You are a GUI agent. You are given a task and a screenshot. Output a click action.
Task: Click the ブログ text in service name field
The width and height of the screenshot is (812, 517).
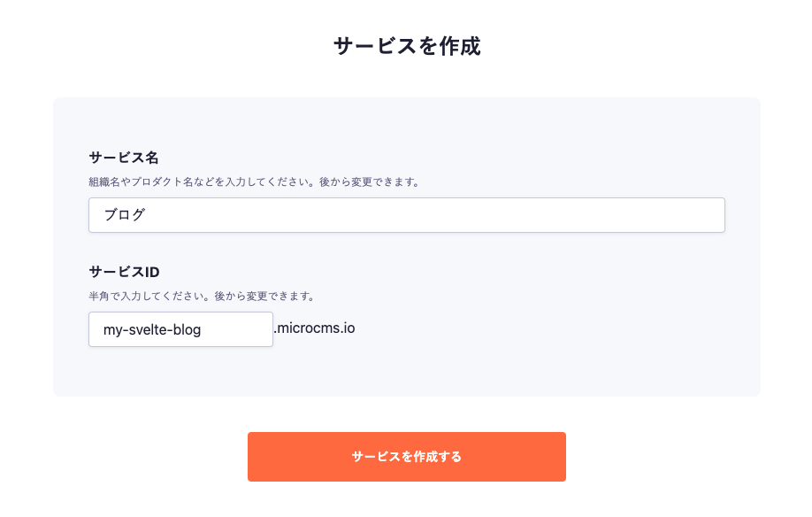124,215
